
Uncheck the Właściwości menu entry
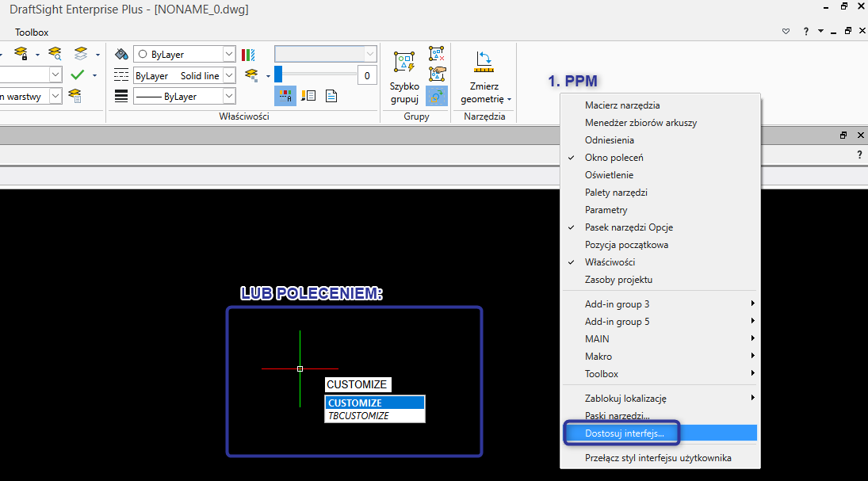pos(610,262)
